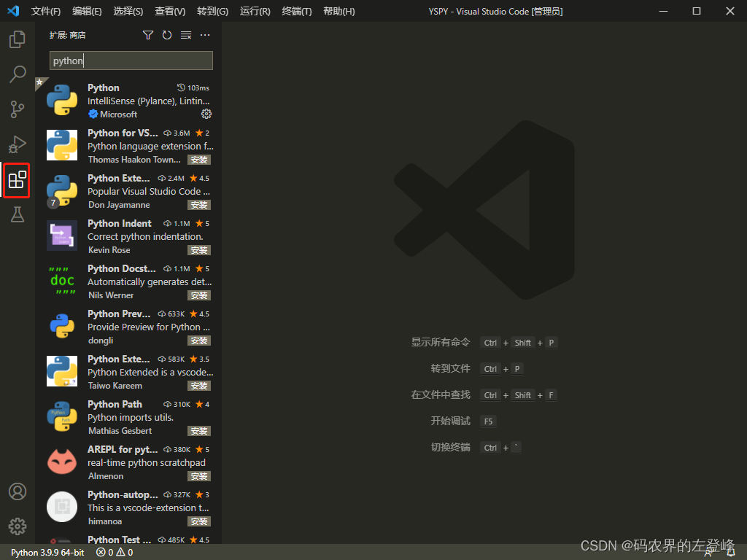Image resolution: width=747 pixels, height=560 pixels.
Task: Install Python Indent by Kevin Rose
Action: tap(199, 251)
